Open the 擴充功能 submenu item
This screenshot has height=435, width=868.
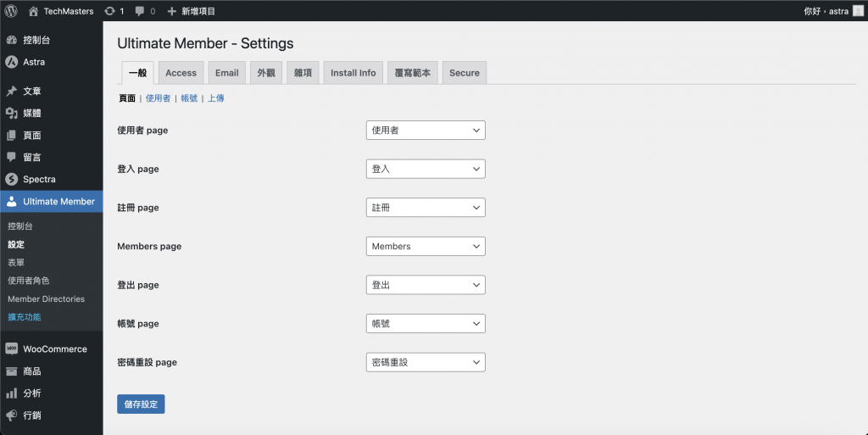click(x=25, y=317)
